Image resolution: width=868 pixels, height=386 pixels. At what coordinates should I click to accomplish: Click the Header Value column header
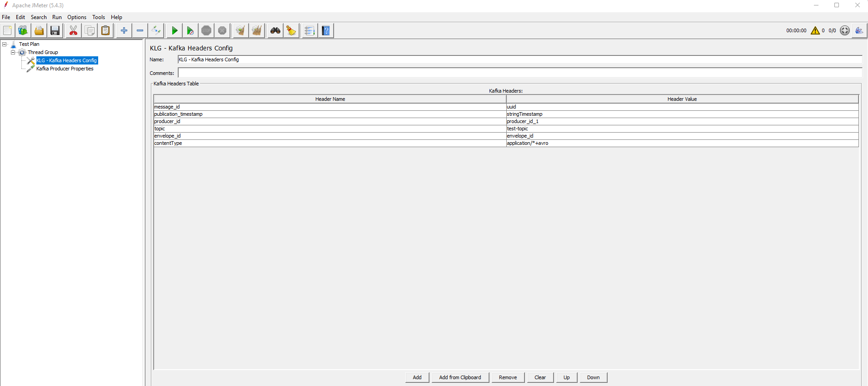click(x=682, y=99)
